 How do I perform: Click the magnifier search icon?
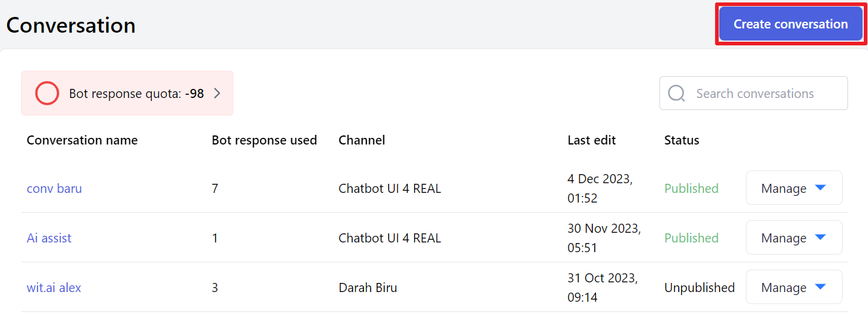coord(676,94)
